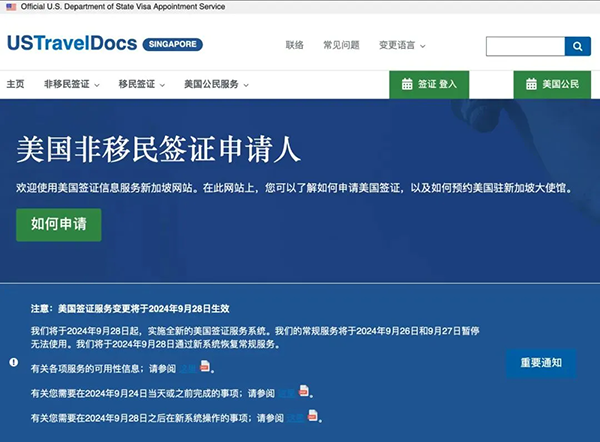600x442 pixels.
Task: Click inside the search input field
Action: click(525, 46)
